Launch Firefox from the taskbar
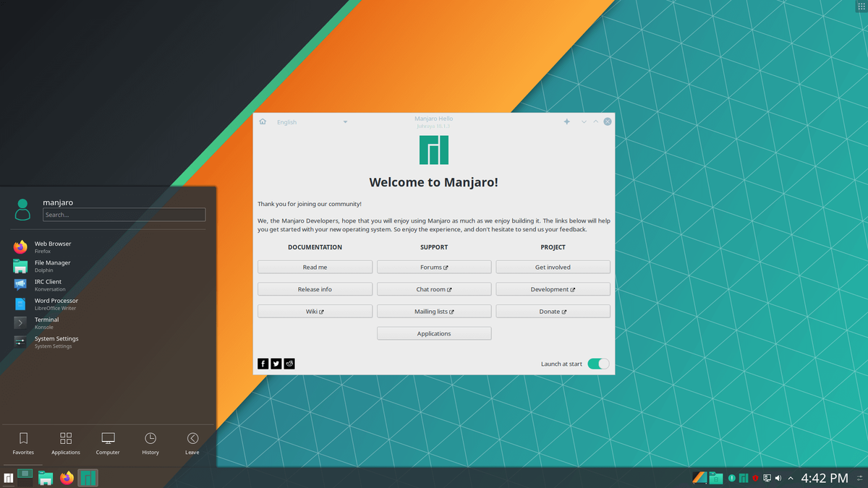The image size is (868, 488). click(x=66, y=477)
